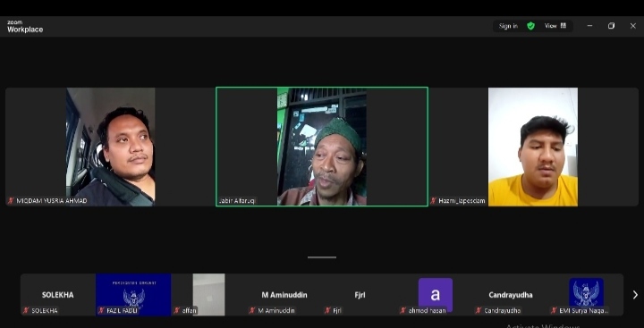This screenshot has width=644, height=328.
Task: Restore down the Zoom window
Action: (x=611, y=26)
